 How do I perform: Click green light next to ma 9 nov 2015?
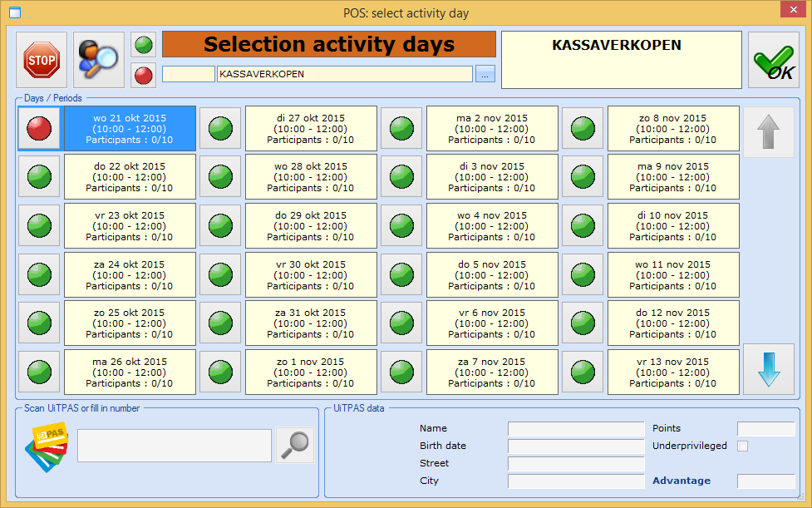[583, 176]
